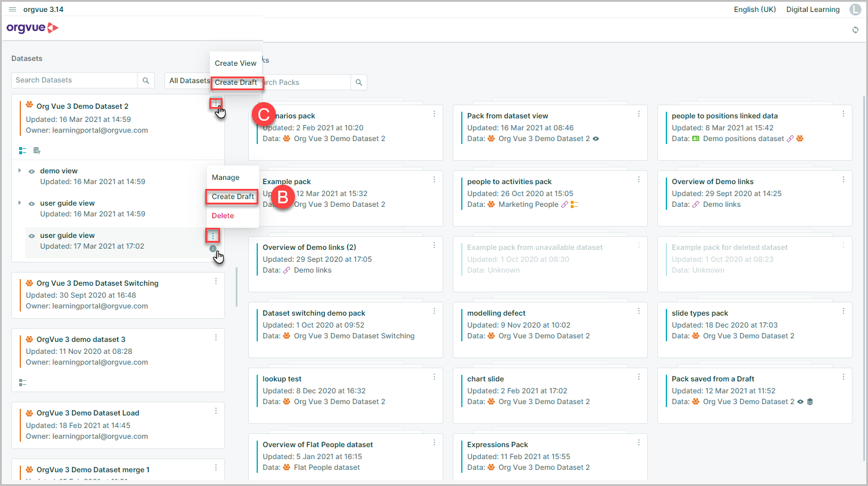Select Delete in the view context menu
868x486 pixels.
coord(223,216)
